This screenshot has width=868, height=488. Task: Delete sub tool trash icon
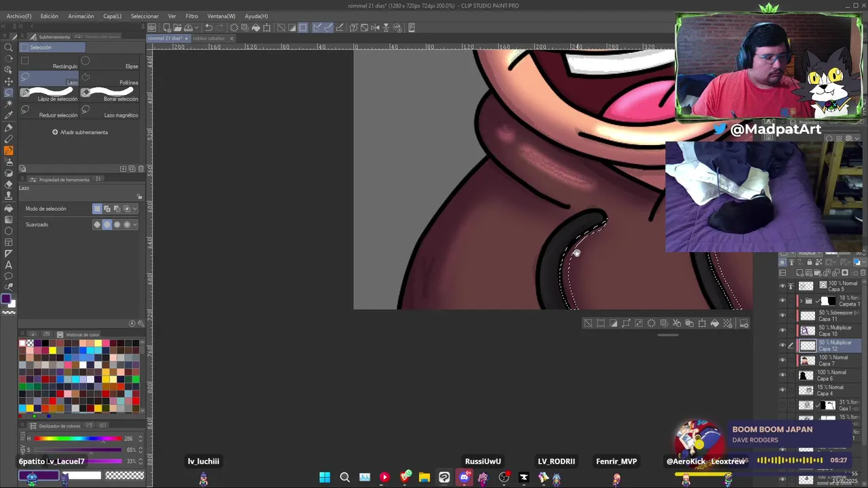(141, 169)
